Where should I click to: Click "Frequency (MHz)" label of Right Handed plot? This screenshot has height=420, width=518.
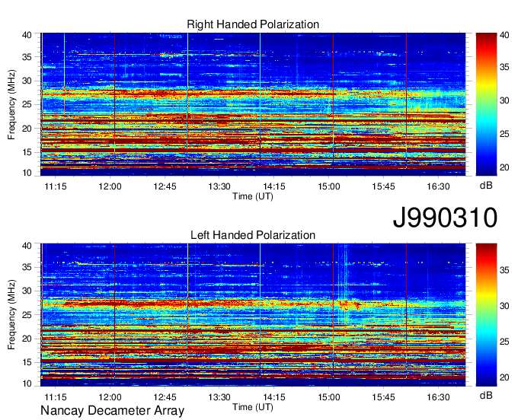[x=11, y=104]
